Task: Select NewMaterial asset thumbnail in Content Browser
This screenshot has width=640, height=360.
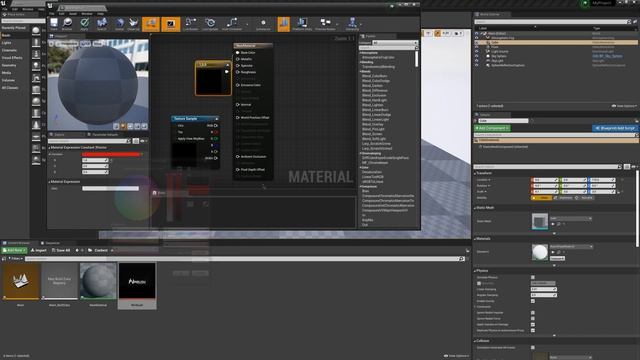Action: tap(98, 281)
